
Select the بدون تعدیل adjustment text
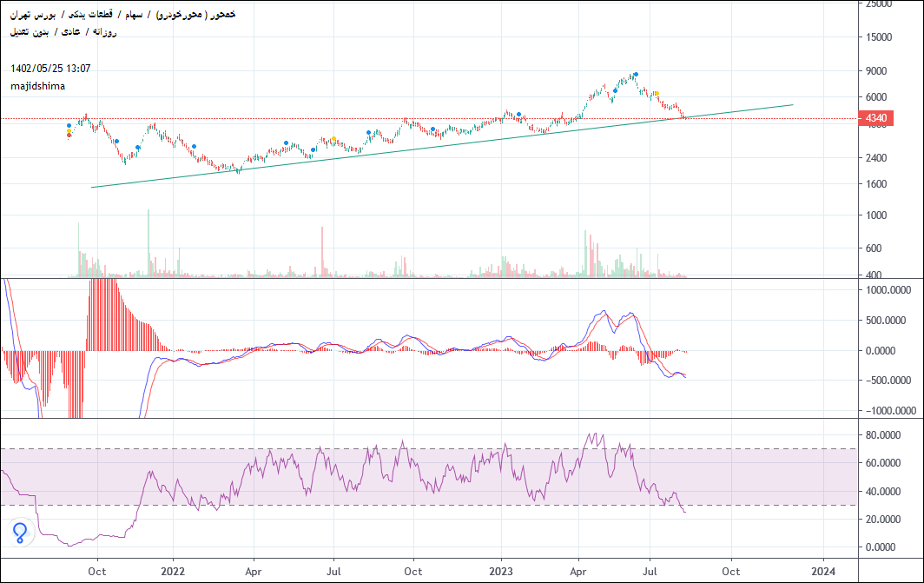pyautogui.click(x=30, y=32)
